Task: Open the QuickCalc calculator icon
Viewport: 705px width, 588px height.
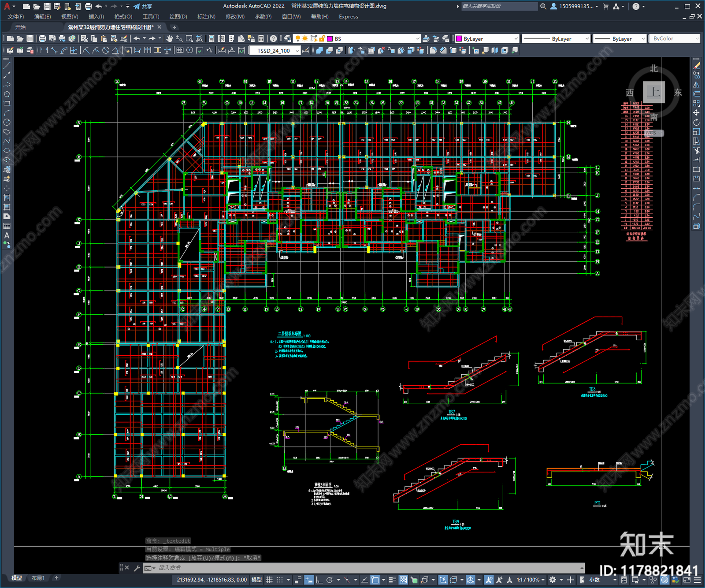Action: tap(261, 39)
